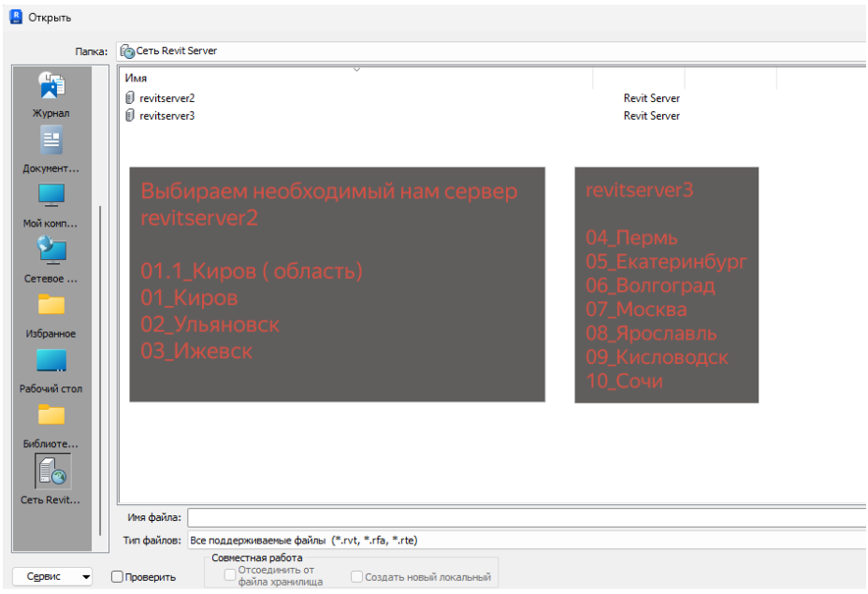
Task: Open the Тип файлов filter dropdown
Action: [x=527, y=540]
